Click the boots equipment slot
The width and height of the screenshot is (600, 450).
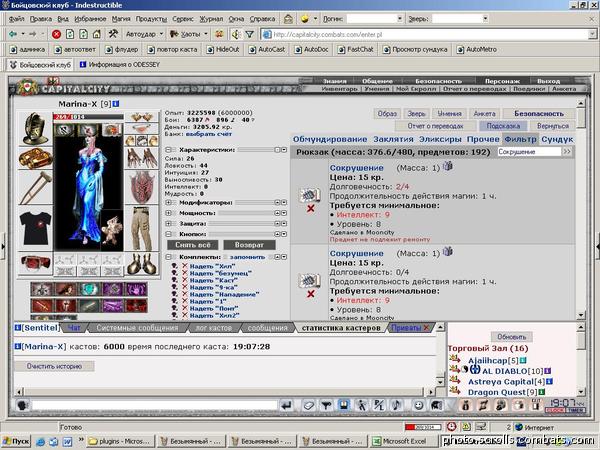(x=142, y=264)
